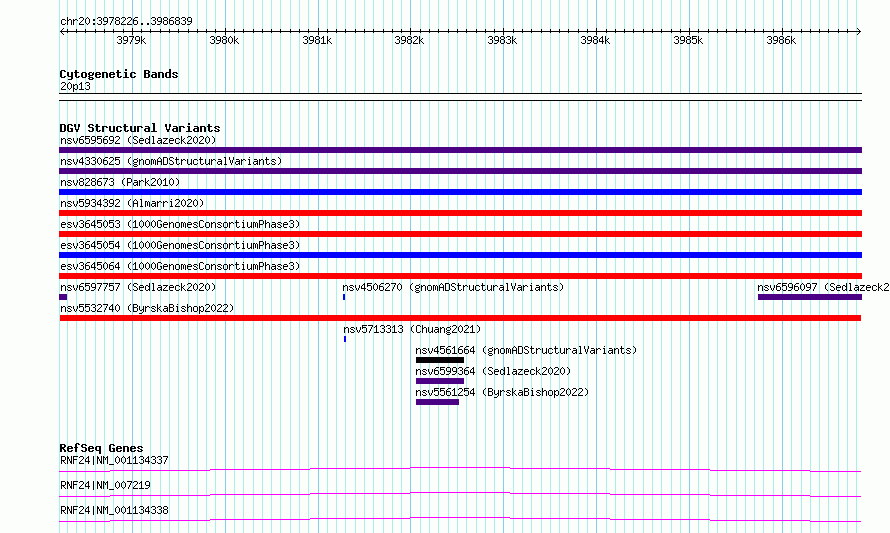Click the 3986k ruler position
The image size is (890, 533).
coord(781,40)
